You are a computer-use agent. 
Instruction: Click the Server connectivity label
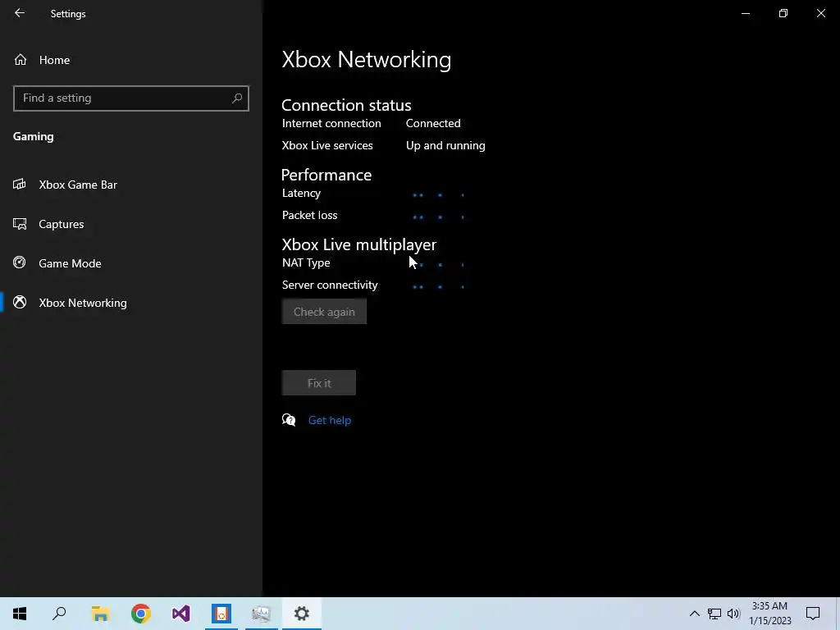coord(330,285)
